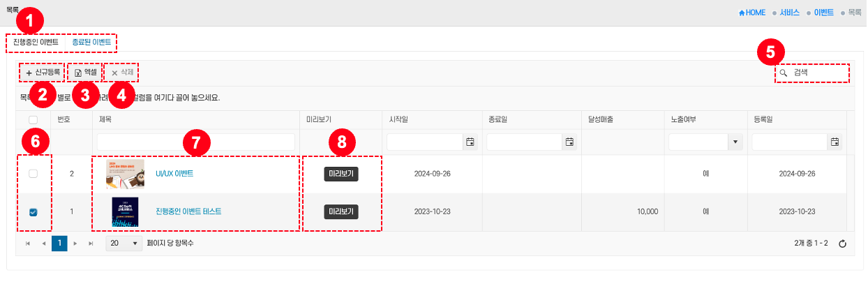Check the UI/UX 이벤트 row checkbox
868x291 pixels.
pos(33,174)
